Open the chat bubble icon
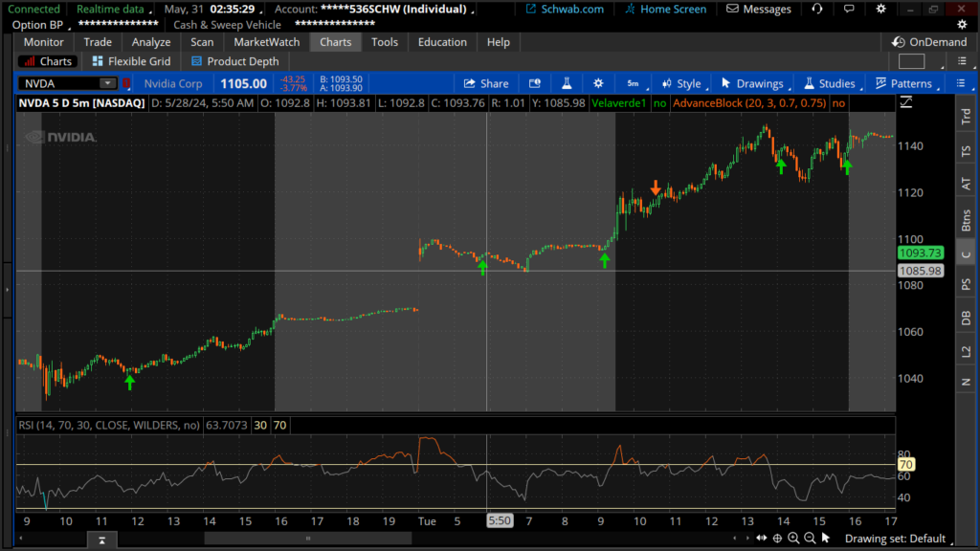 (x=847, y=10)
